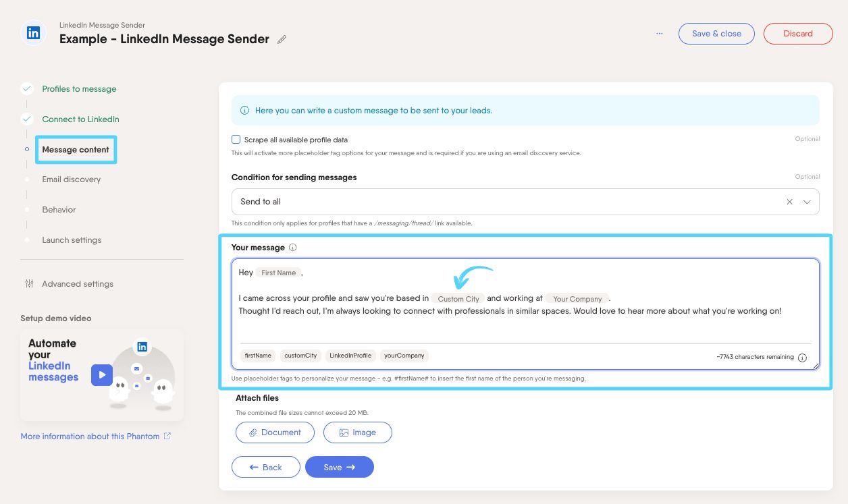Screen dimensions: 848x504
Task: Insert the customCity placeholder tag
Action: (x=300, y=356)
